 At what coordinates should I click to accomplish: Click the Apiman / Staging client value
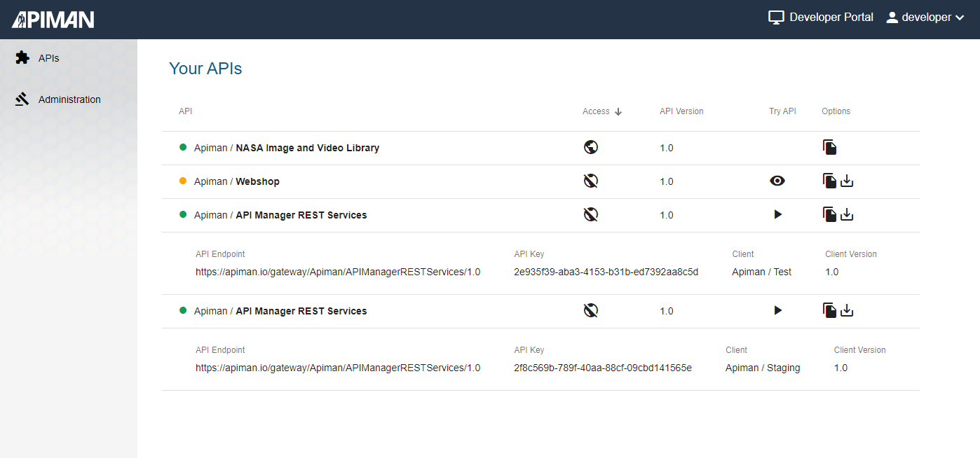click(763, 368)
